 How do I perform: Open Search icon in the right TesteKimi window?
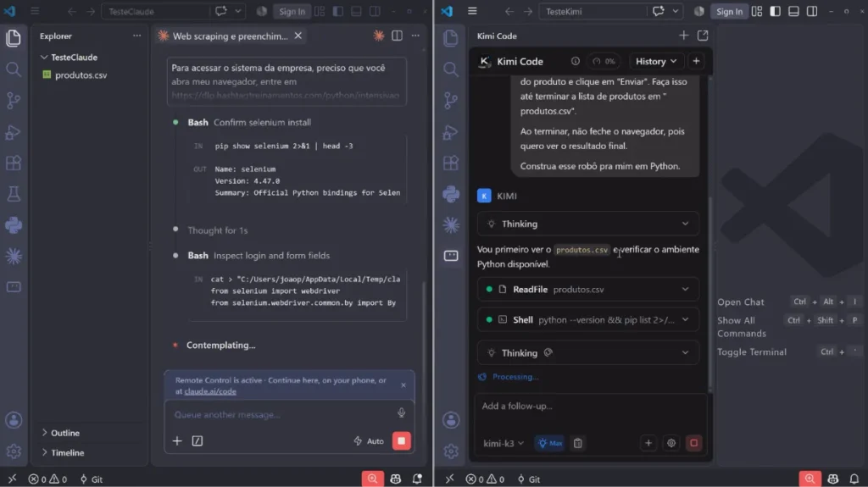coord(451,69)
